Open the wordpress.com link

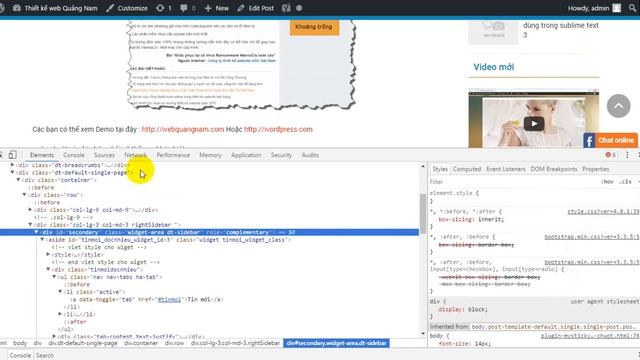pyautogui.click(x=278, y=129)
